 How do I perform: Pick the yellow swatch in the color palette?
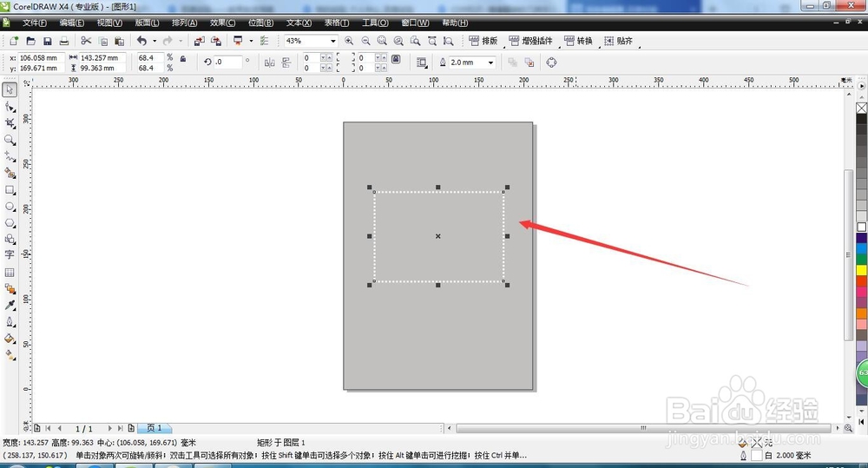tap(861, 270)
